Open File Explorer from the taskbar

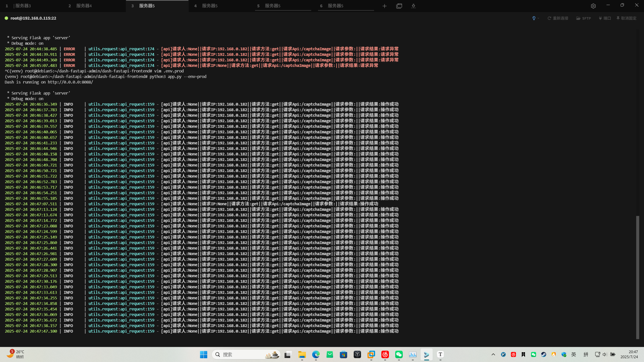(302, 354)
